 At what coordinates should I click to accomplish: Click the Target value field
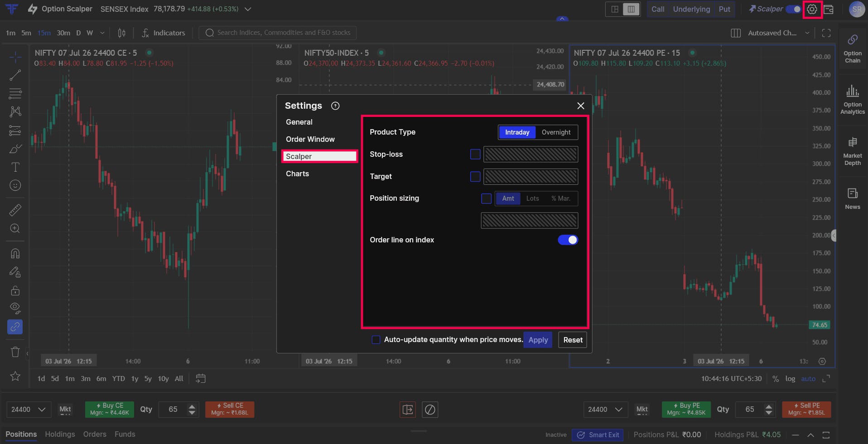point(530,177)
